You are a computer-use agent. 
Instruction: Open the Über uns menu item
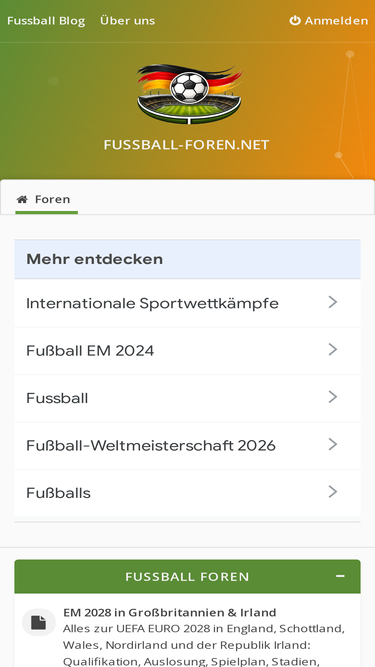[x=128, y=20]
